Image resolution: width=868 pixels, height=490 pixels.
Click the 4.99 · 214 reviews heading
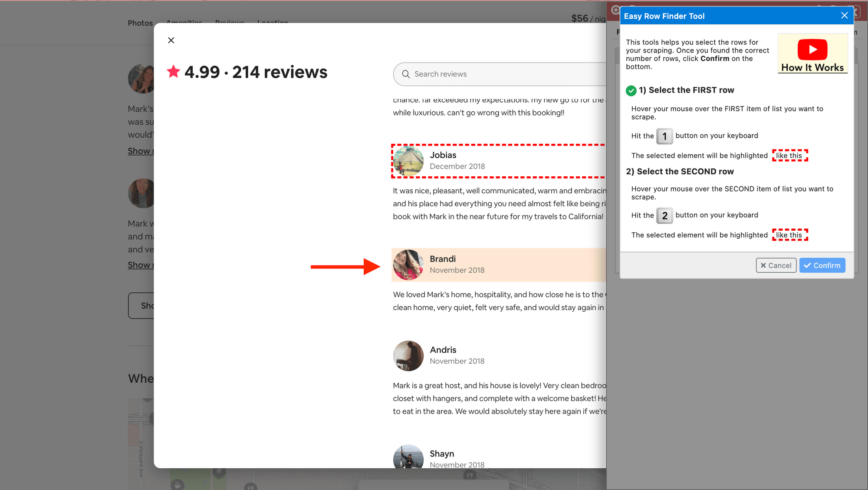click(x=256, y=72)
